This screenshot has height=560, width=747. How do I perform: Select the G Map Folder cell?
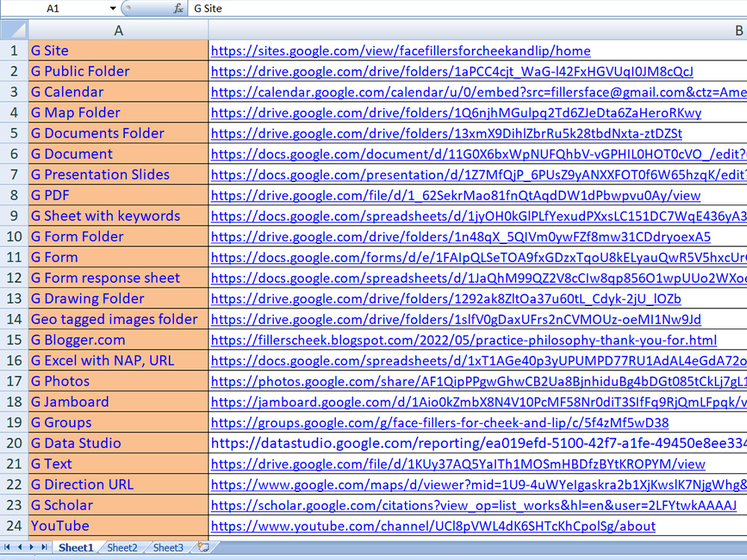[119, 113]
